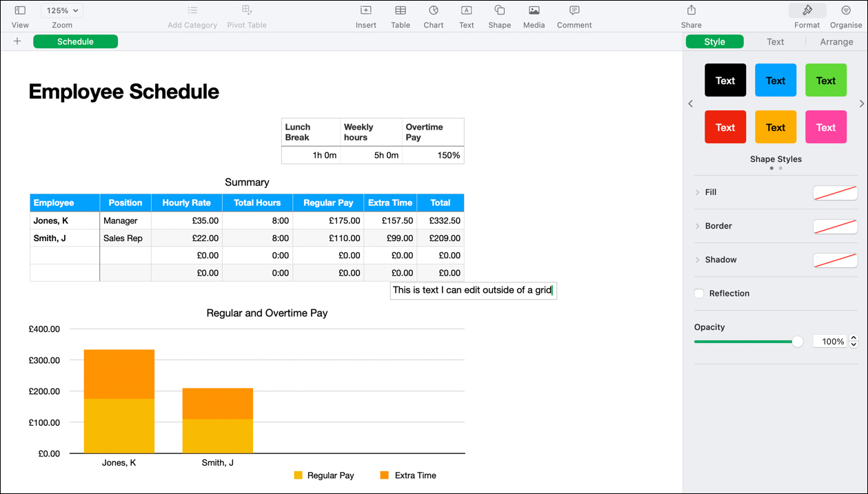Viewport: 868px width, 494px height.
Task: Enable the Reflection checkbox
Action: pos(699,294)
